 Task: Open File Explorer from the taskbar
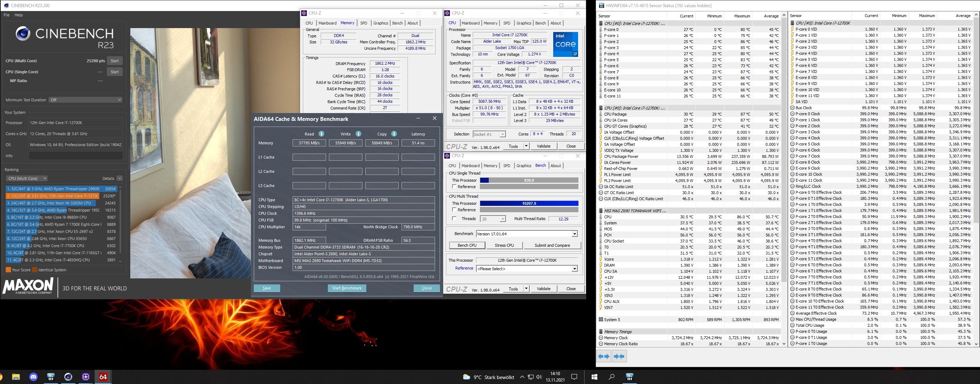(16, 377)
